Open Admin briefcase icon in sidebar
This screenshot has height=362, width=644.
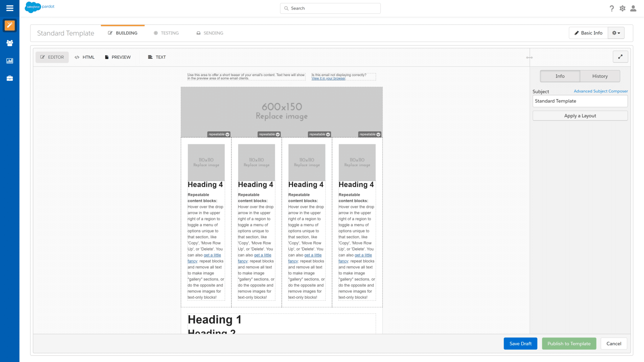pyautogui.click(x=10, y=78)
